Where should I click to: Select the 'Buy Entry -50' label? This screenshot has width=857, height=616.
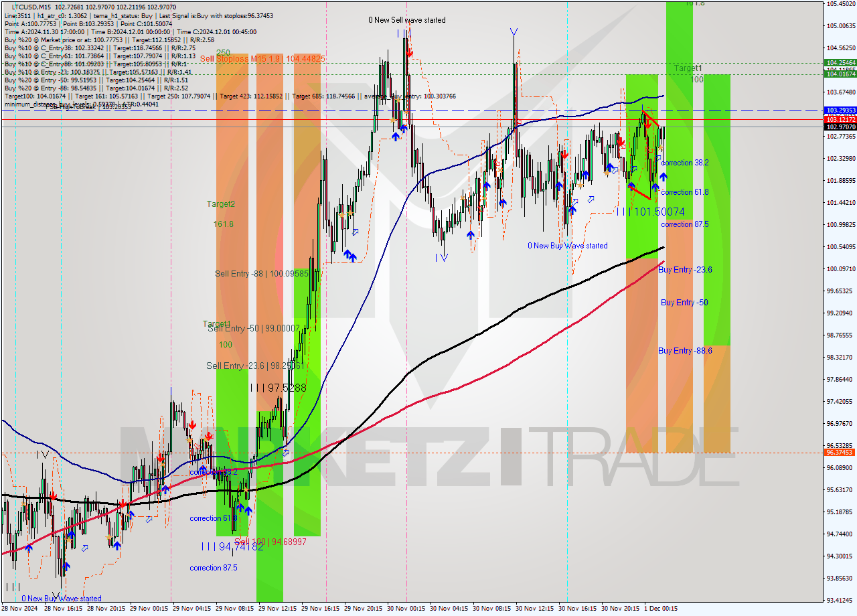pyautogui.click(x=684, y=303)
